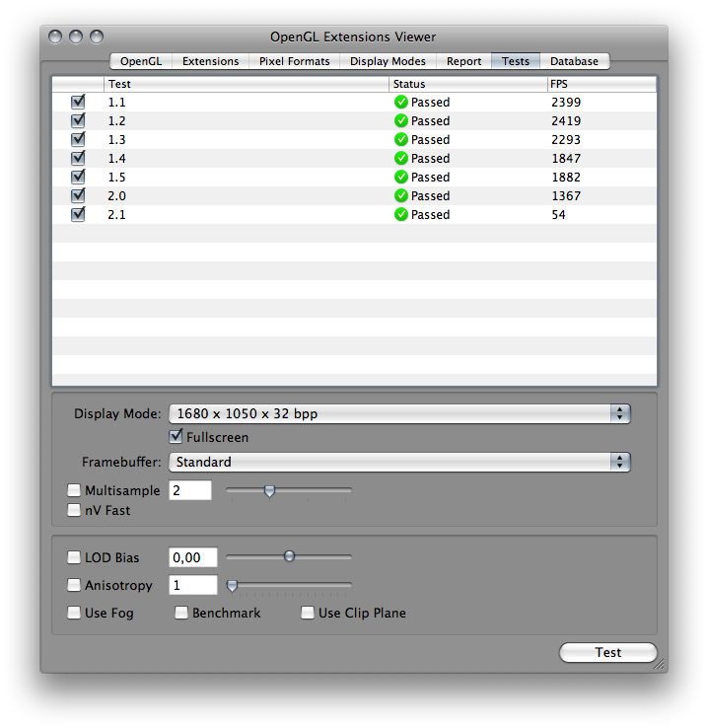Viewport: 708px width, 728px height.
Task: Open the Display Modes tab
Action: pyautogui.click(x=388, y=61)
